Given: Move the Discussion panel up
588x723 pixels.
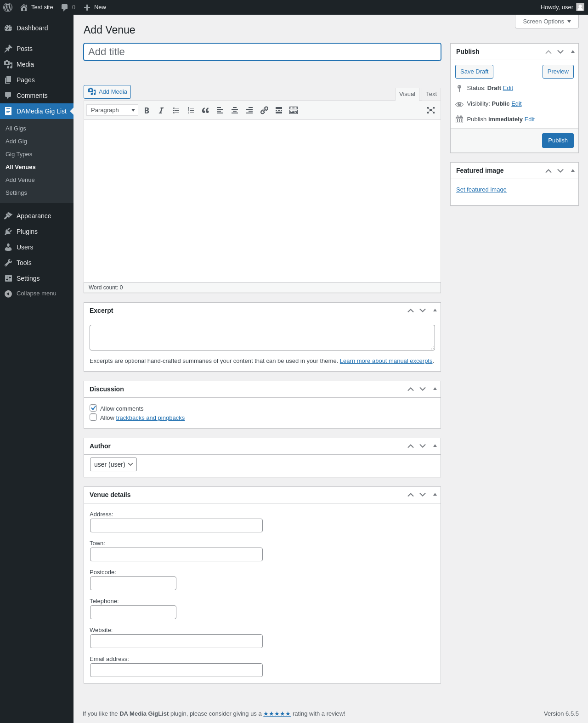Looking at the screenshot, I should [x=411, y=389].
